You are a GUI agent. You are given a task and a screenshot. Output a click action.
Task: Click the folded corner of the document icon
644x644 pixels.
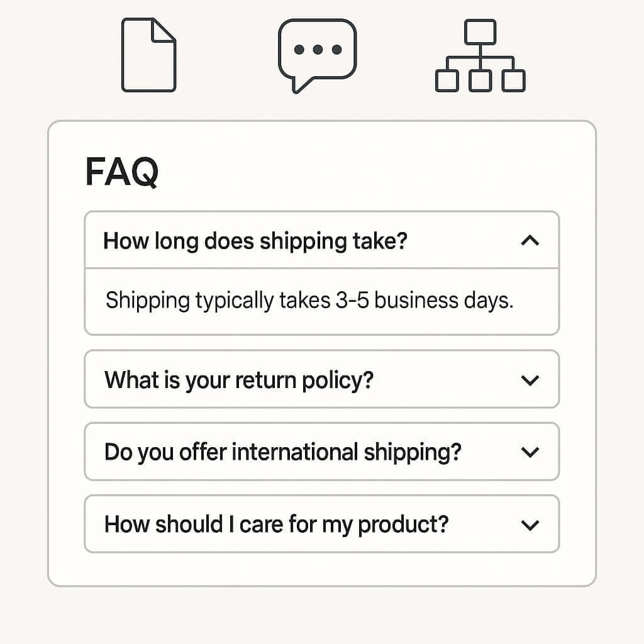[165, 30]
